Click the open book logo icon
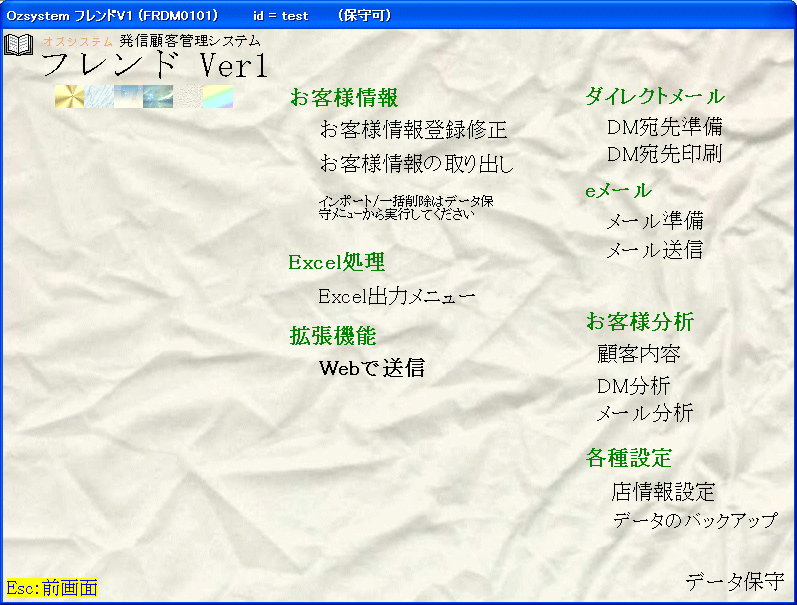 coord(19,45)
